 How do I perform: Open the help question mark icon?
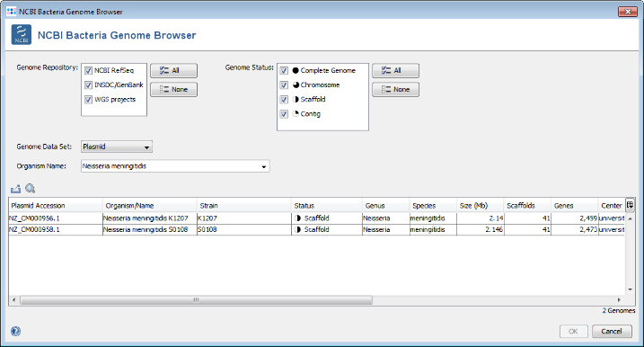point(15,331)
